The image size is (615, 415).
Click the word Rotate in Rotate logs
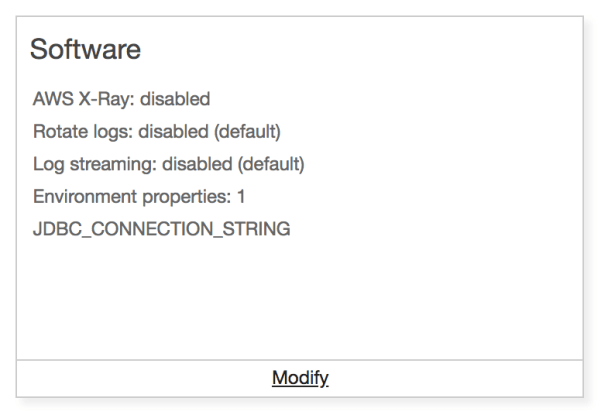click(58, 131)
